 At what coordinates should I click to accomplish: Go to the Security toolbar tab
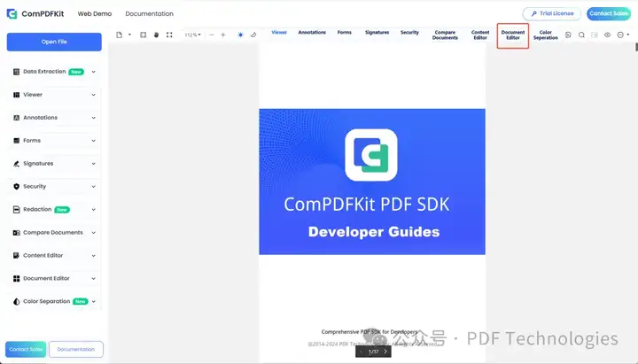tap(409, 33)
